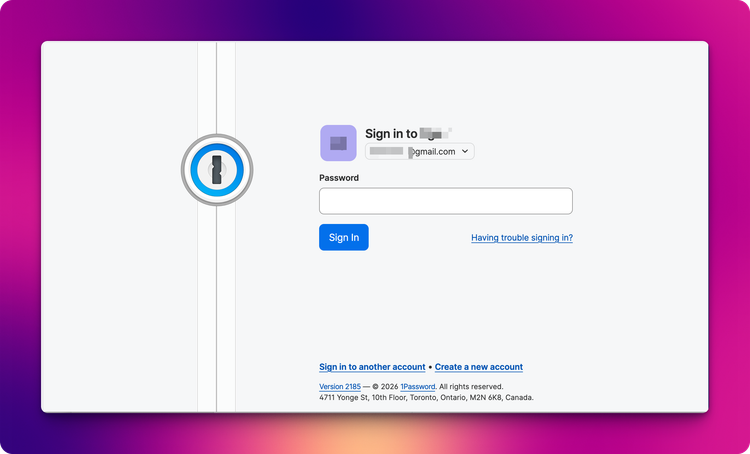The height and width of the screenshot is (454, 750).
Task: Open the Version 2185 link
Action: coord(340,387)
